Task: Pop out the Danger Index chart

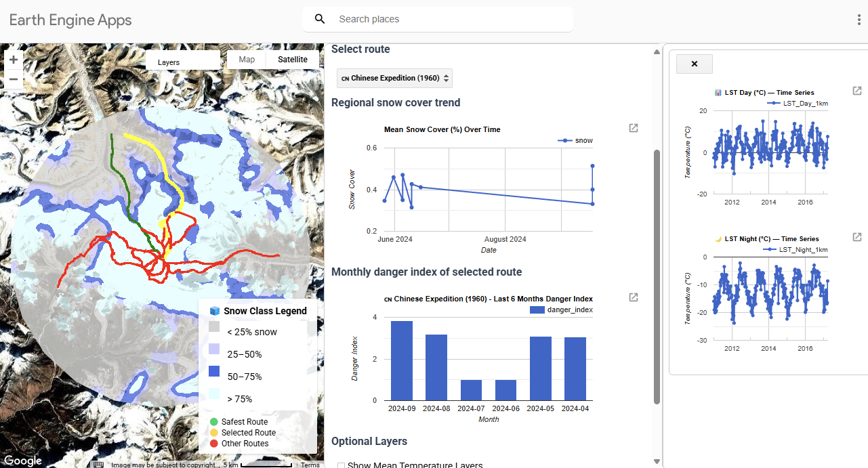Action: (x=634, y=297)
